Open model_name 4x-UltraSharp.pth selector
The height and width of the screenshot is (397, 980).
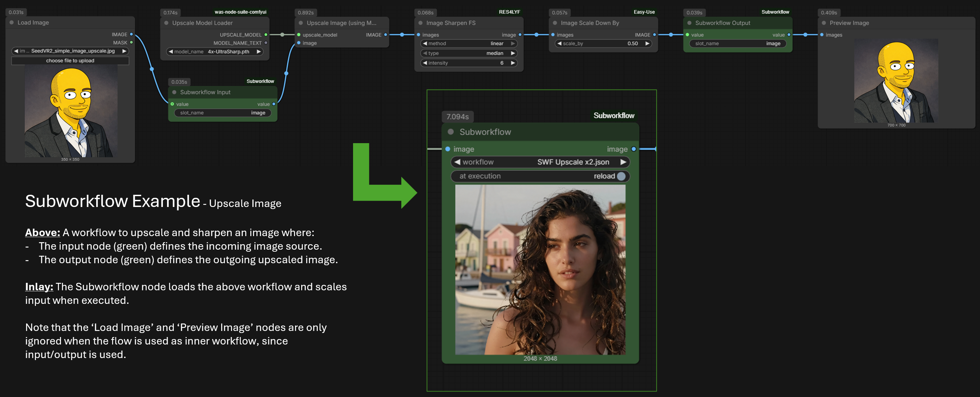215,52
